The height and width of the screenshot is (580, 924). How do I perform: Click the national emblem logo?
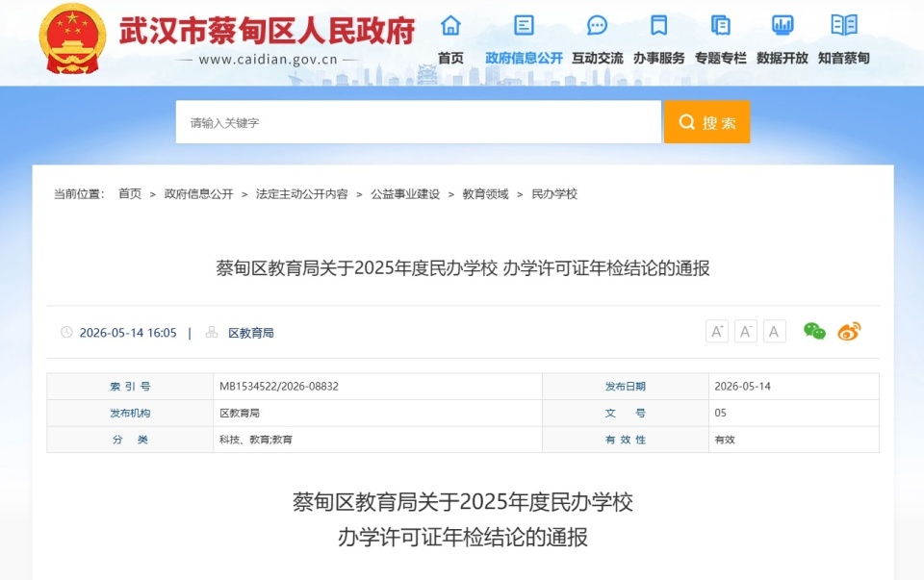click(x=72, y=38)
